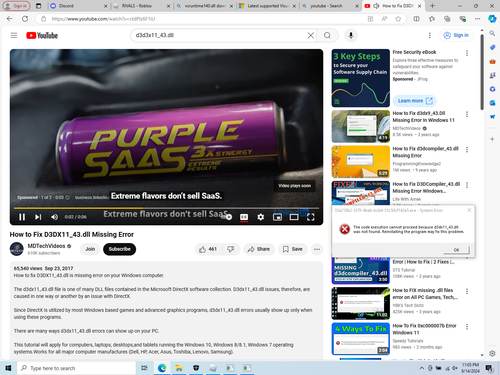Open video player settings gear
The width and height of the screenshot is (500, 375).
[261, 217]
